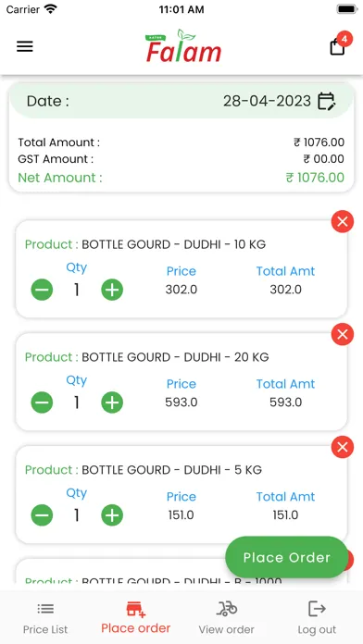Open the shopping bag cart icon
This screenshot has width=363, height=644.
[x=337, y=46]
